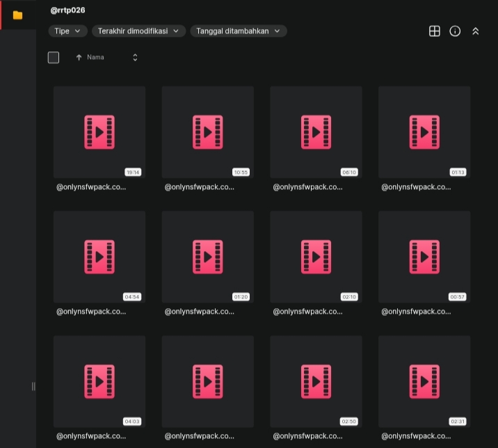Open the info details icon
This screenshot has height=448, width=498.
pyautogui.click(x=455, y=31)
